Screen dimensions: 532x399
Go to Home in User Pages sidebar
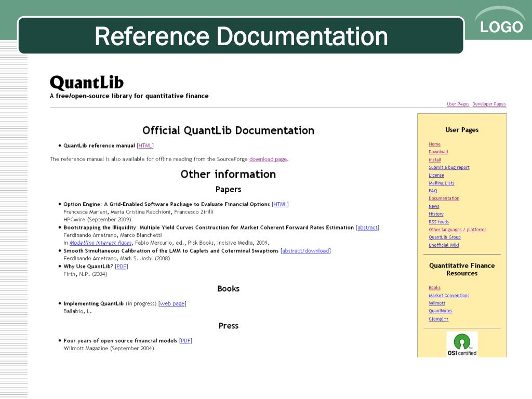tap(434, 144)
